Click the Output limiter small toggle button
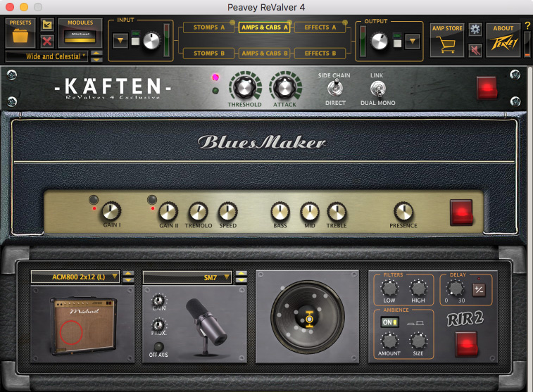Viewport: 533px width, 392px height. coord(397,43)
